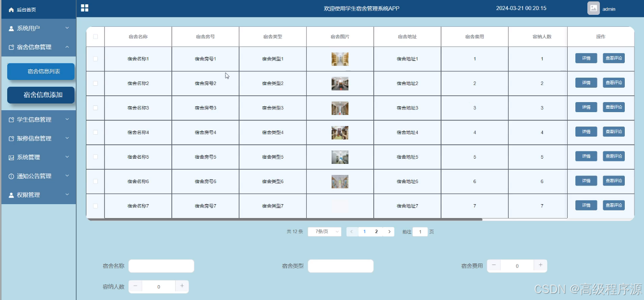The image size is (644, 300).
Task: Open dorm photo thumbnail for 宿舍名称1
Action: pyautogui.click(x=340, y=59)
